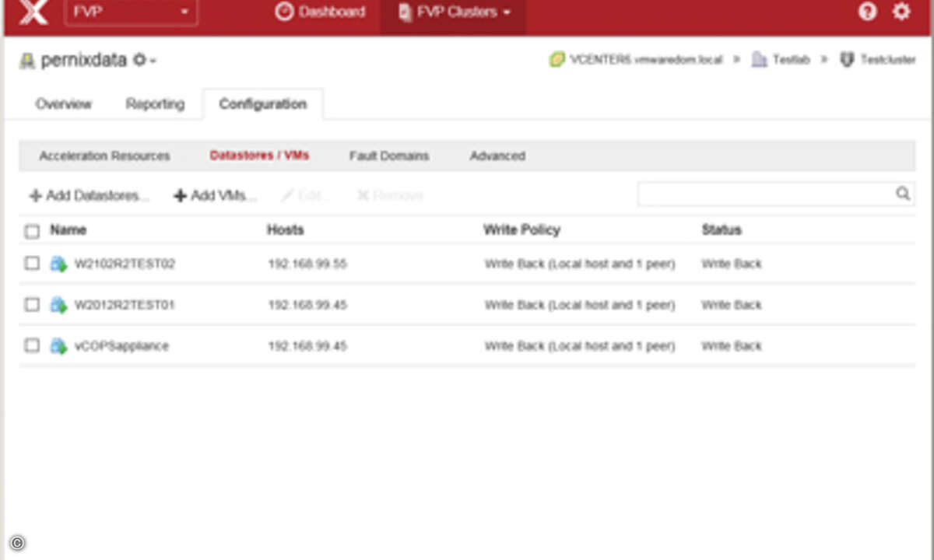Open the Advanced sub-tab

[497, 156]
